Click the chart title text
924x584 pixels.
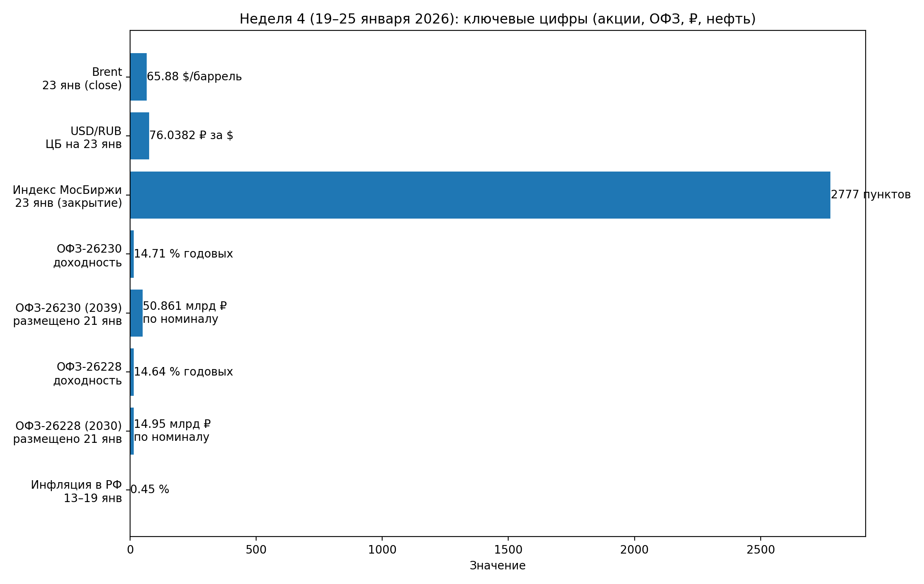(497, 19)
